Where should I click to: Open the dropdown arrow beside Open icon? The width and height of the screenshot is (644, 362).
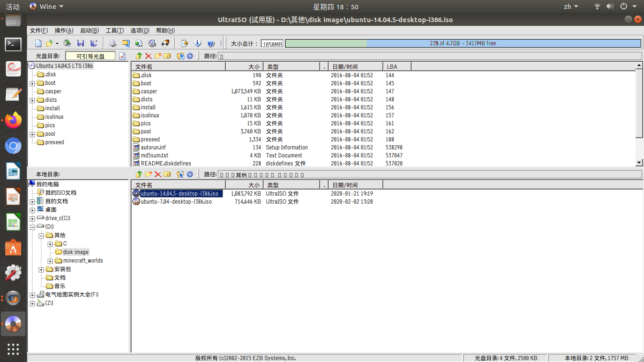click(x=56, y=43)
